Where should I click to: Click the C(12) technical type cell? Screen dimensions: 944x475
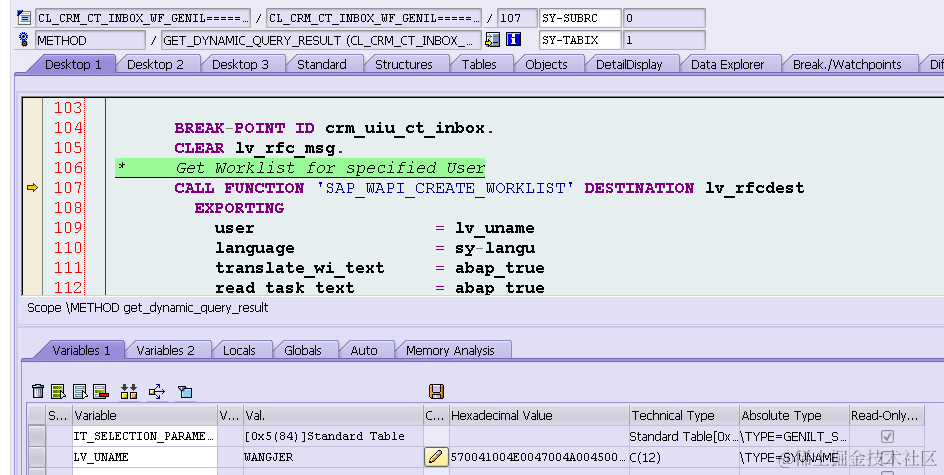coord(684,457)
